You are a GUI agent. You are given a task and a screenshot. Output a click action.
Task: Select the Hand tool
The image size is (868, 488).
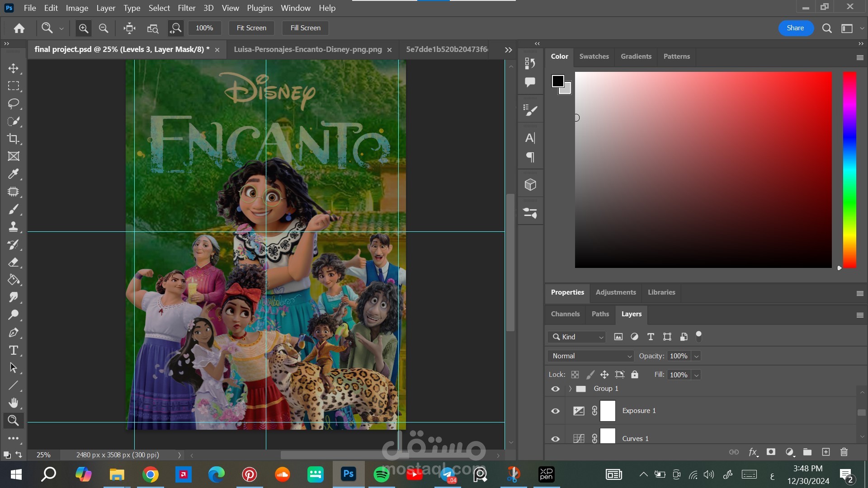[13, 403]
